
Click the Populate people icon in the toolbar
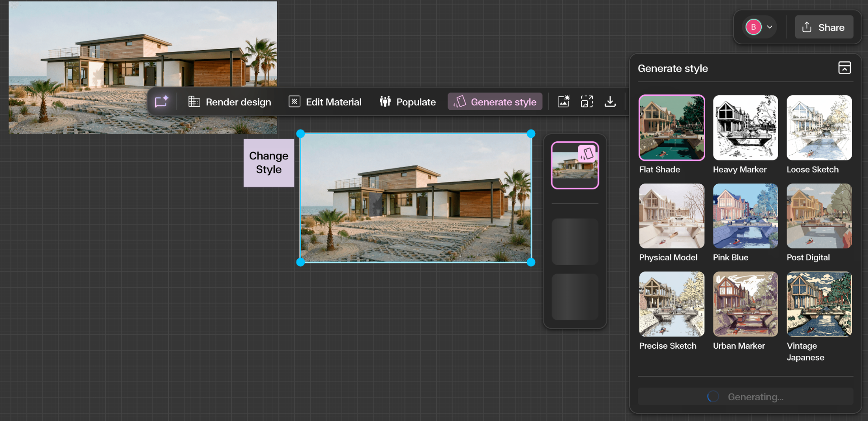click(x=385, y=102)
